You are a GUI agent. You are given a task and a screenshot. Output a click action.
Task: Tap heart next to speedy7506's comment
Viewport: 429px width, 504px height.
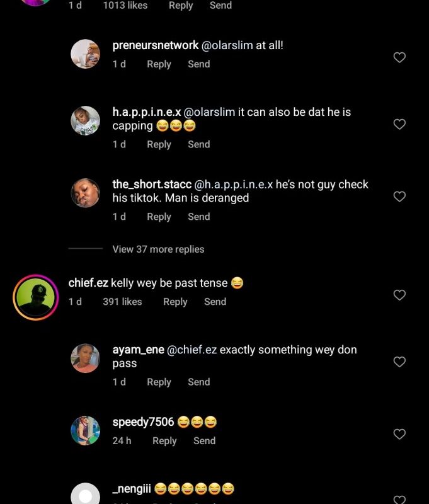pyautogui.click(x=399, y=434)
